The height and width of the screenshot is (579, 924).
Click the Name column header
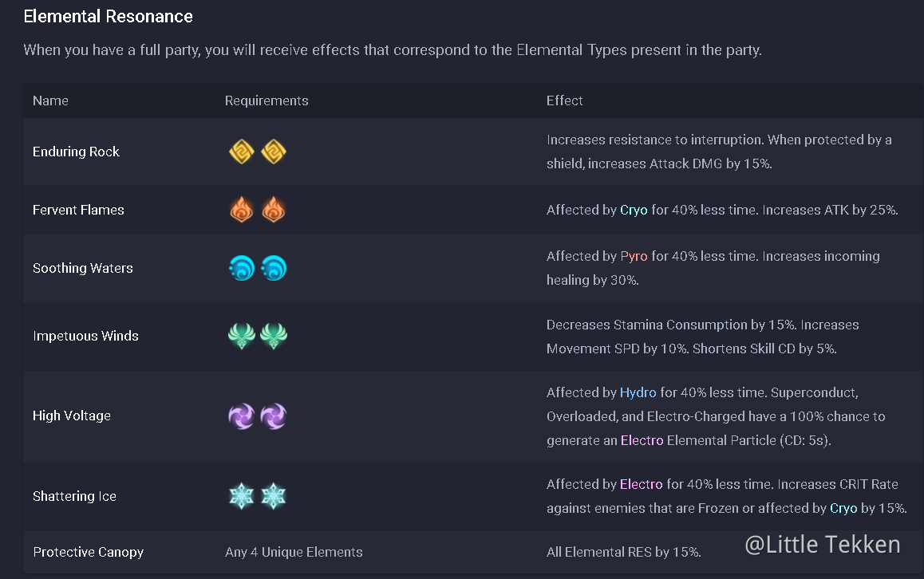click(x=50, y=100)
